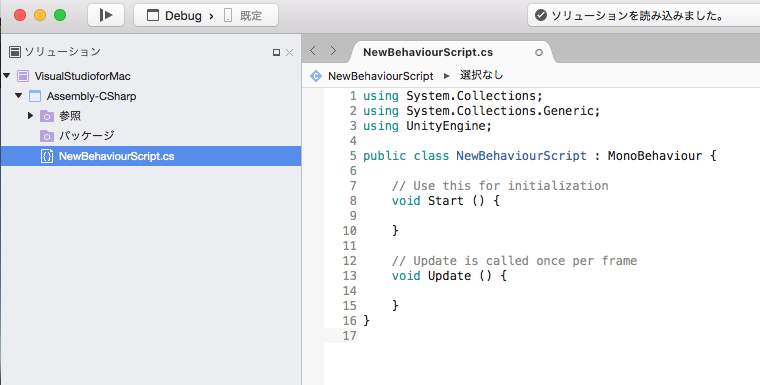Click the パッケージ folder icon
Image resolution: width=760 pixels, height=385 pixels.
(47, 136)
